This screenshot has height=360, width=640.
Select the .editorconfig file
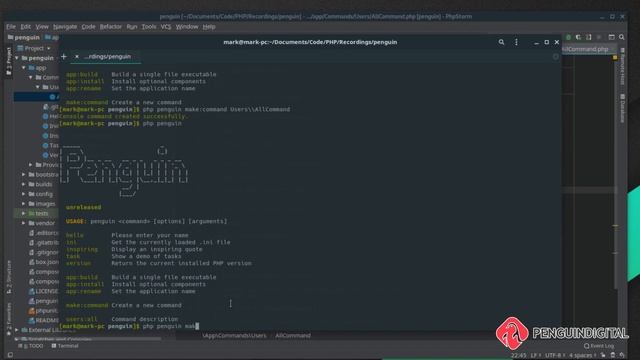click(x=44, y=233)
